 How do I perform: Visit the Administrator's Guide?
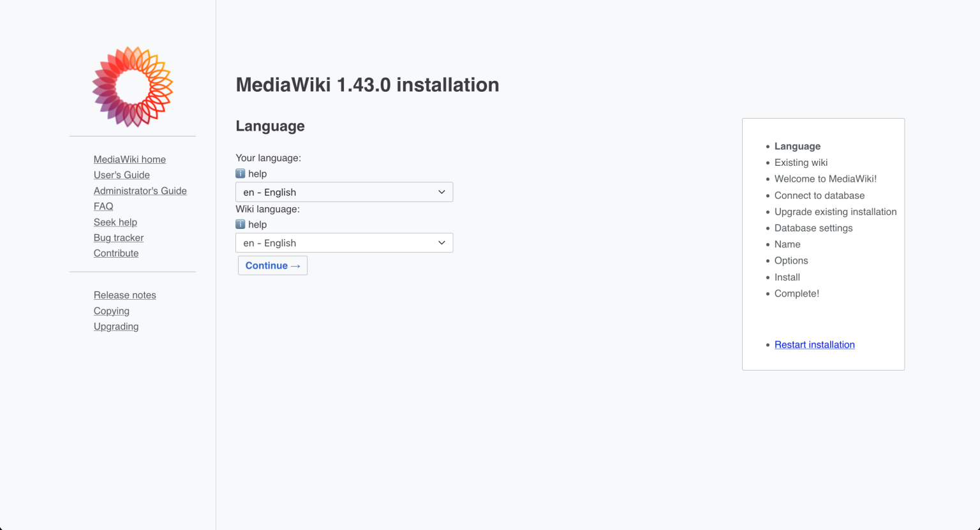point(140,190)
